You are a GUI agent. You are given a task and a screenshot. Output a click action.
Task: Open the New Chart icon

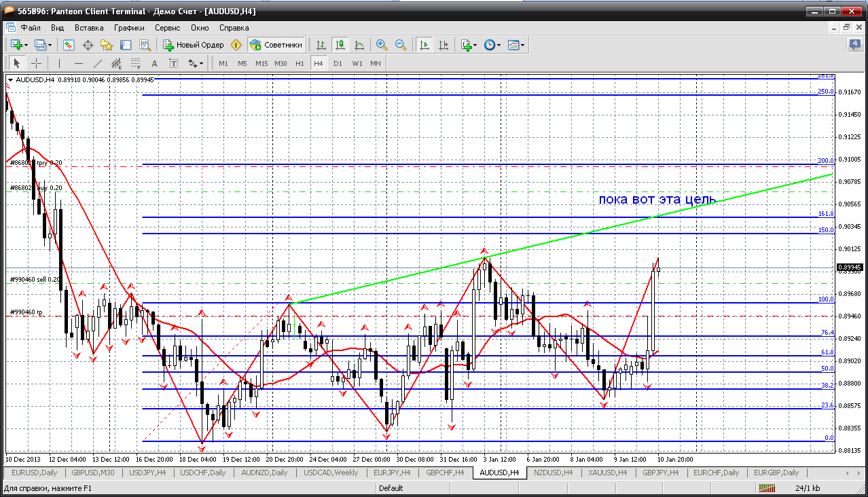tap(16, 45)
